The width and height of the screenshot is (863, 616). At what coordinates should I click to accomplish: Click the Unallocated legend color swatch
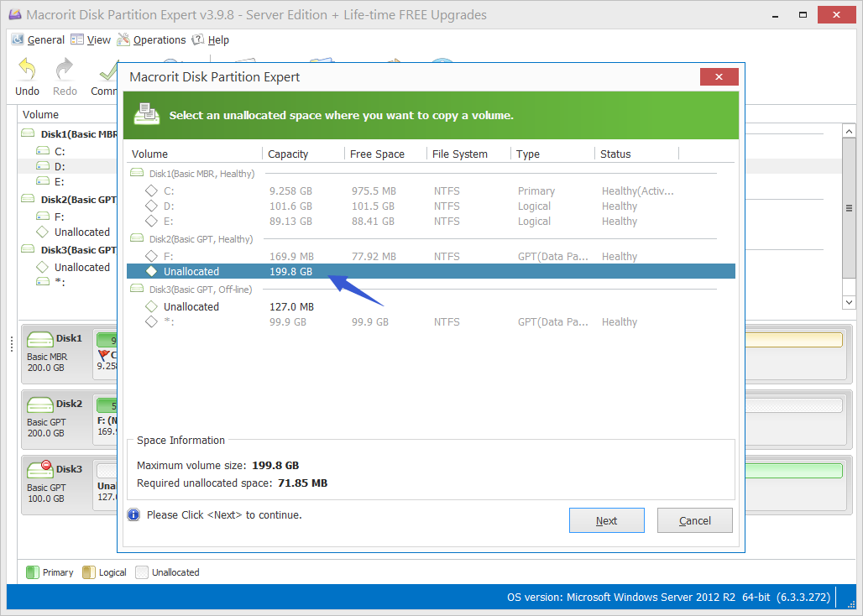tap(142, 572)
